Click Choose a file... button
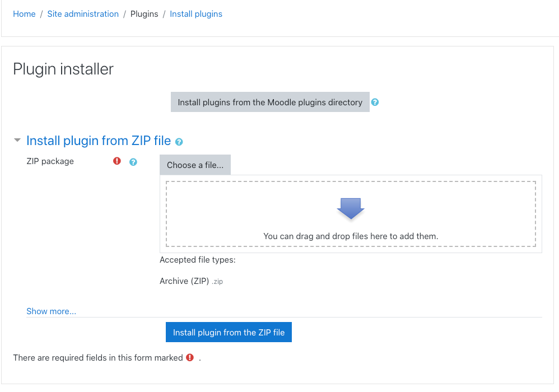The height and width of the screenshot is (392, 559). (x=195, y=165)
